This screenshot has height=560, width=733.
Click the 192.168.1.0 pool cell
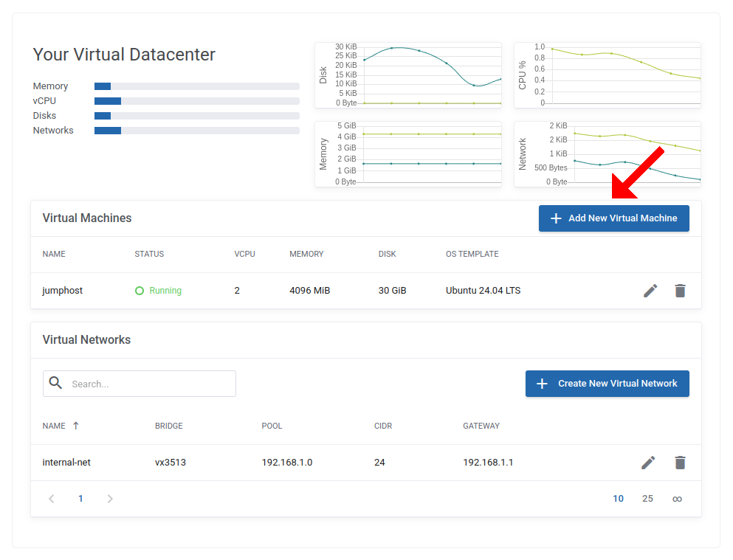click(287, 463)
